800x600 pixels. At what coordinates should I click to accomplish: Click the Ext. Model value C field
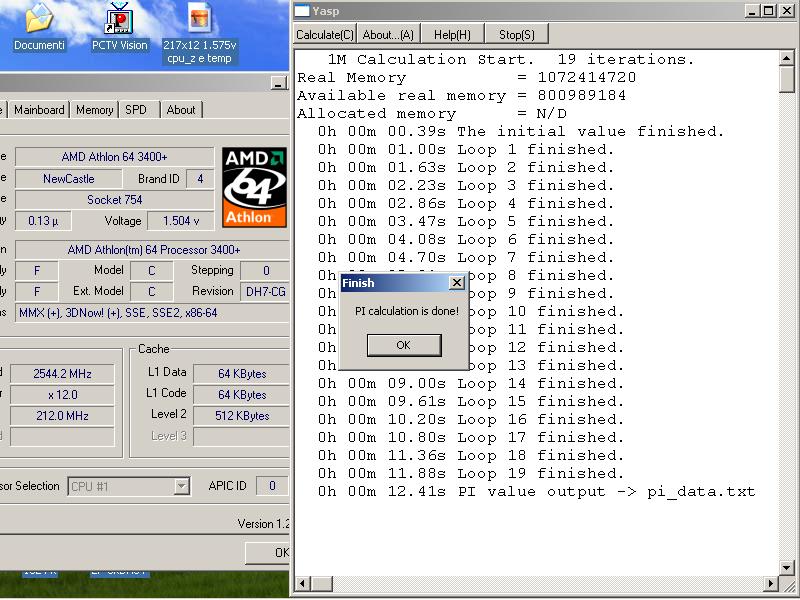pyautogui.click(x=152, y=291)
